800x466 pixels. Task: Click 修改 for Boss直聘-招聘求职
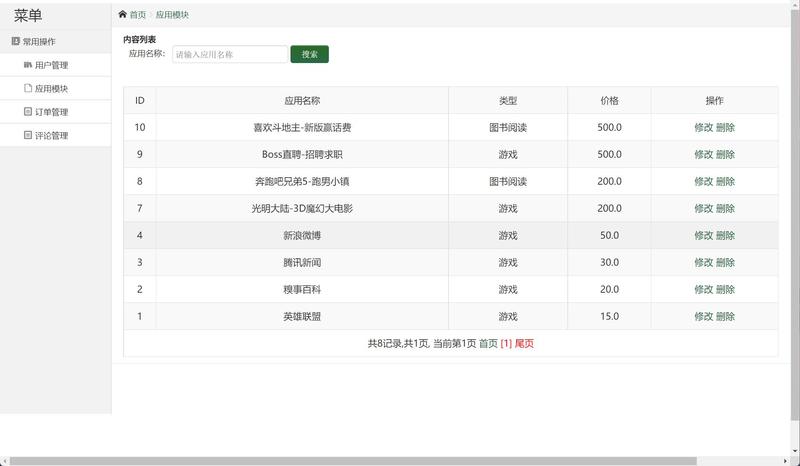704,155
